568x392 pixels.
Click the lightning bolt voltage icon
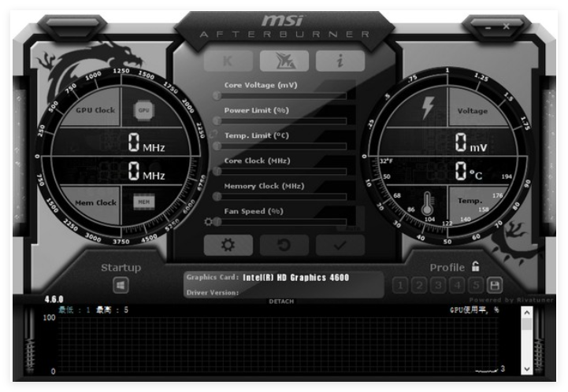(x=428, y=108)
